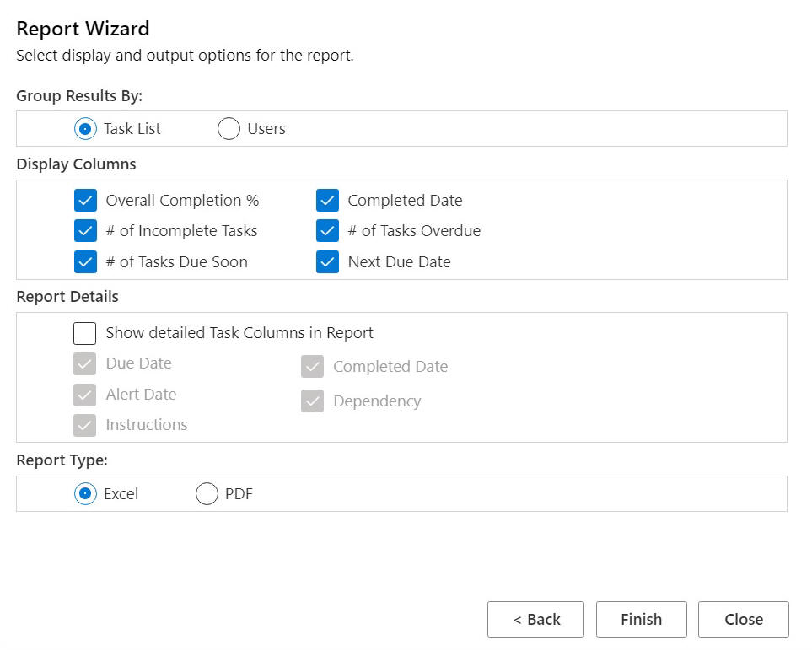Choose PDF report type
This screenshot has height=651, width=812.
click(x=207, y=494)
